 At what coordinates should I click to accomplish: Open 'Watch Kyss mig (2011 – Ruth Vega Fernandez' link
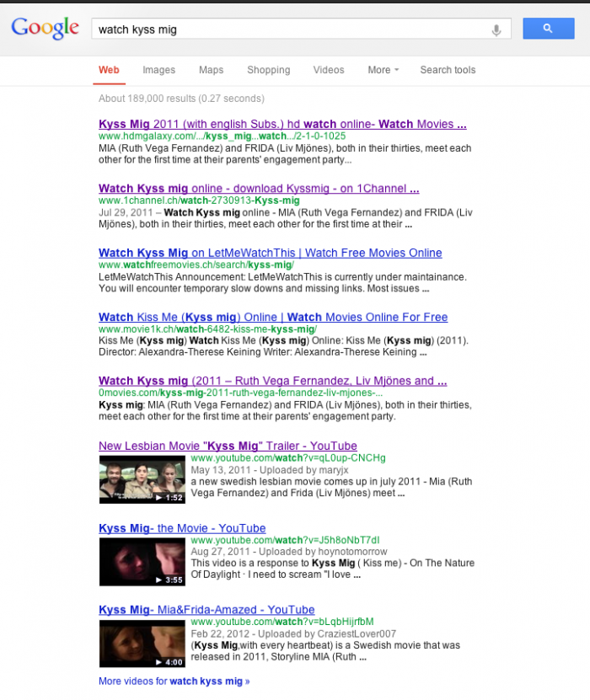pos(272,381)
